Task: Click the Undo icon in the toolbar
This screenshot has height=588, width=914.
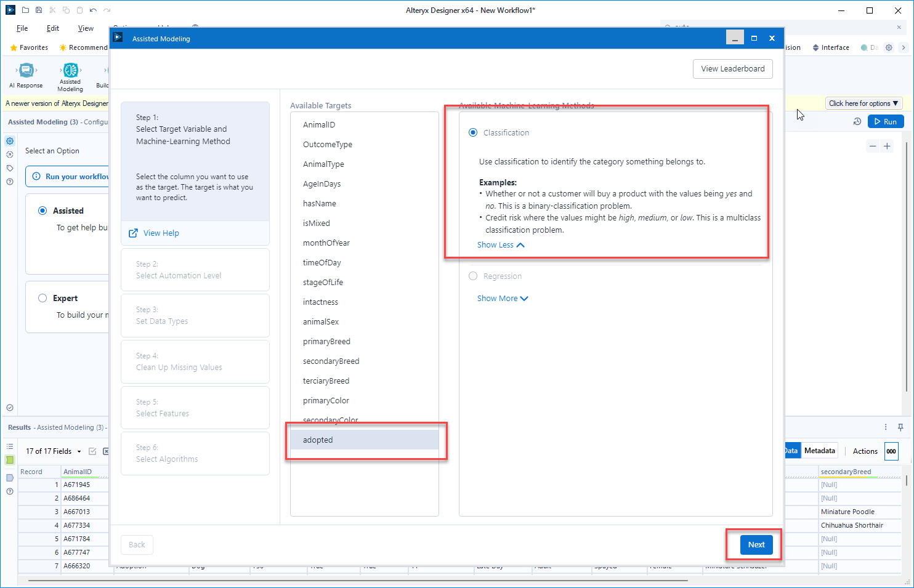Action: pos(92,10)
